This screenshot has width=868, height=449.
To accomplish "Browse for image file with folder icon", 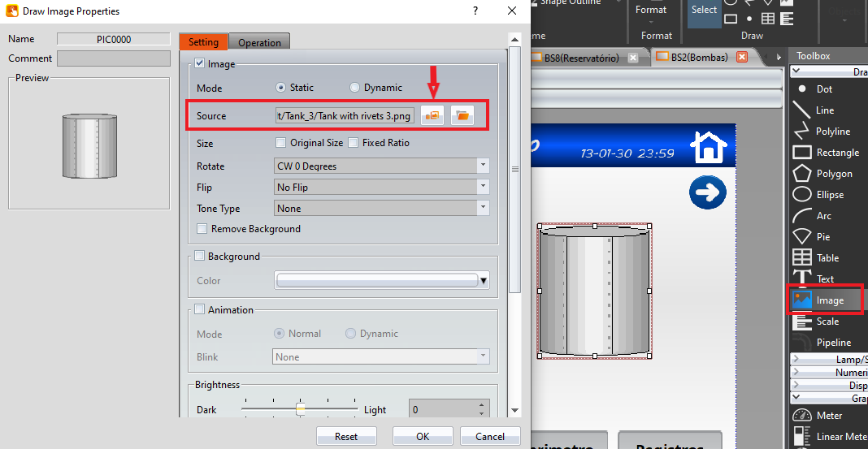I will pos(462,116).
